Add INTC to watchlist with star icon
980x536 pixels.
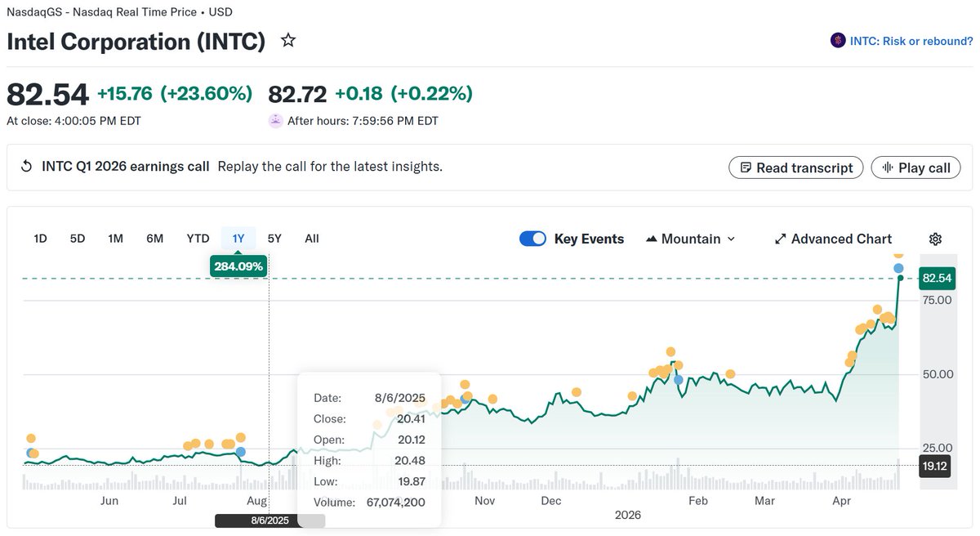[x=288, y=40]
